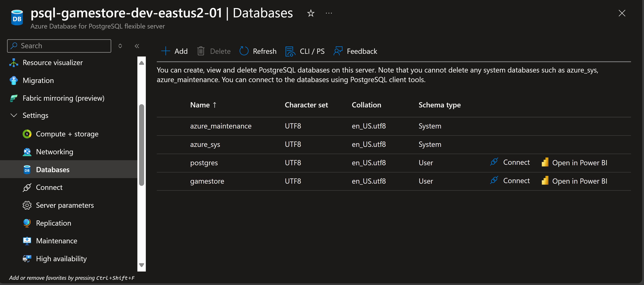644x285 pixels.
Task: Click the Feedback person icon
Action: pos(338,51)
